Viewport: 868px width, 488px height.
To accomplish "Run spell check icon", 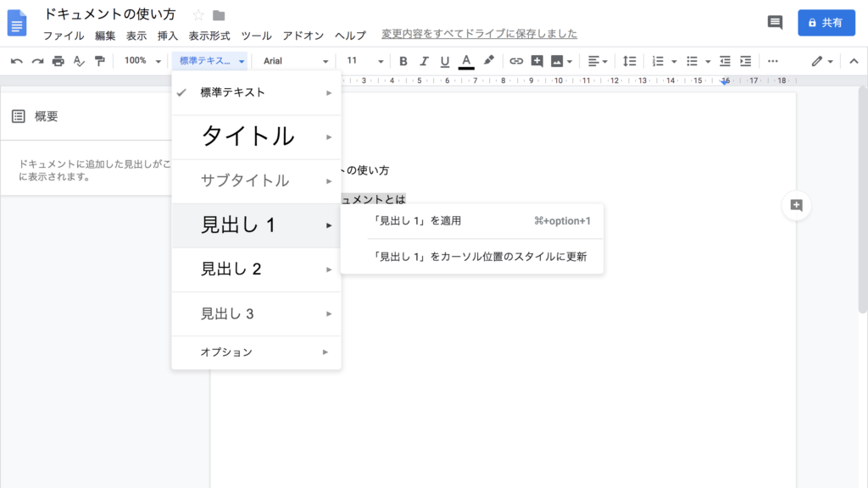I will pos(79,61).
